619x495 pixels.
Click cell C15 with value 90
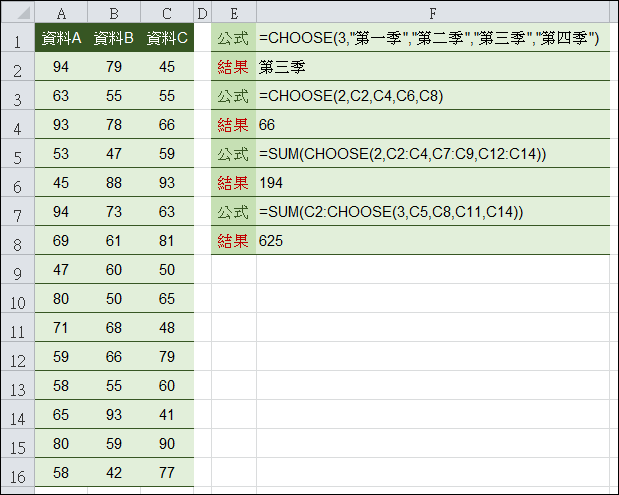167,443
